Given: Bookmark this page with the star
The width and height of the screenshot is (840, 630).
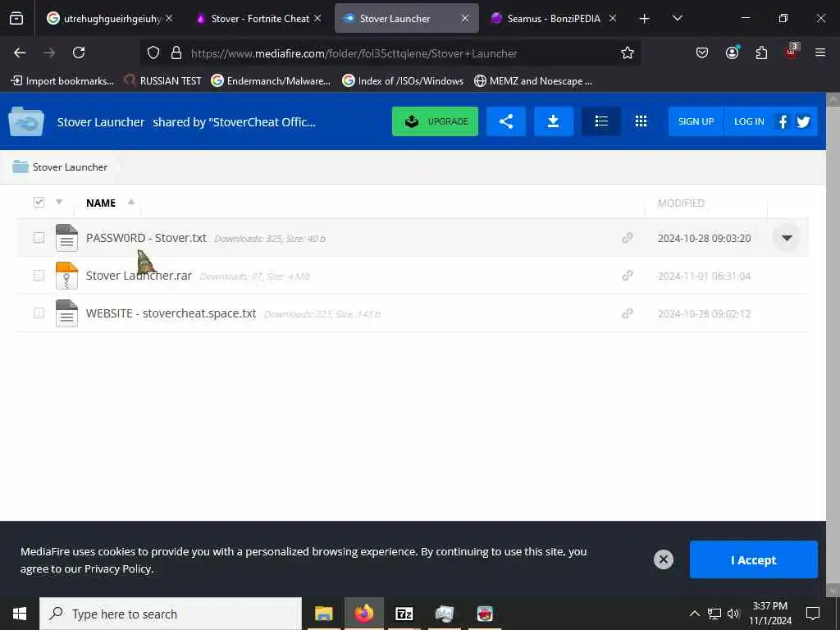Looking at the screenshot, I should tap(628, 52).
